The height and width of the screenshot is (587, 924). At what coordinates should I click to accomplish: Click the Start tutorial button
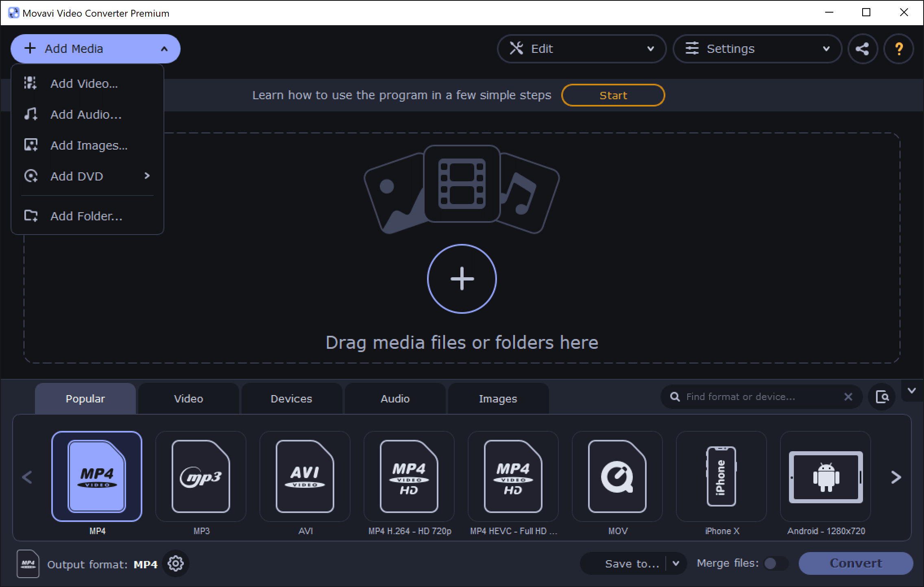click(x=613, y=95)
